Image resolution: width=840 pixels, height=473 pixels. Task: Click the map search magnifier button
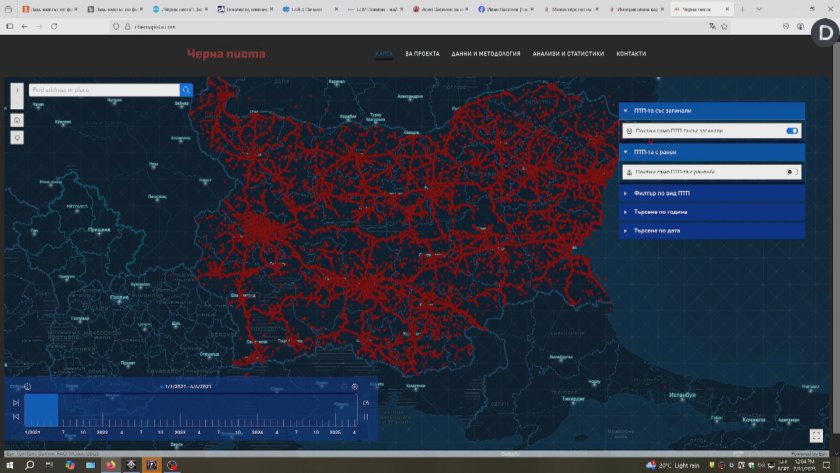[186, 90]
